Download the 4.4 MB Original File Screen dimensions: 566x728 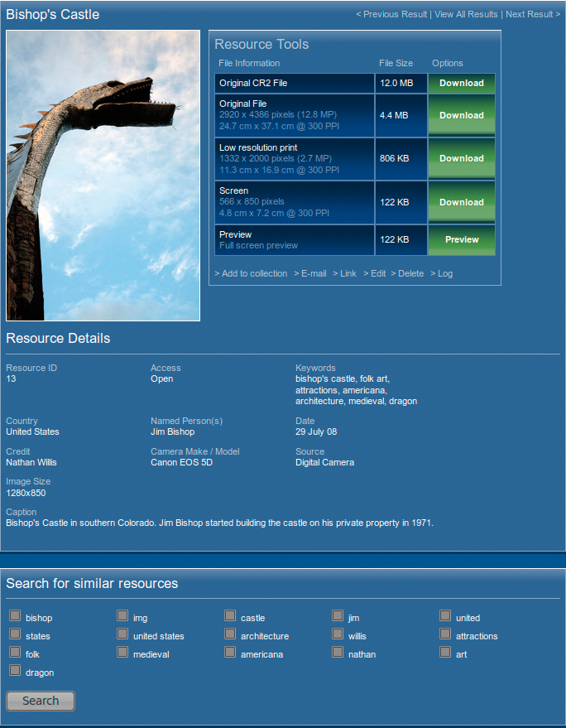461,115
